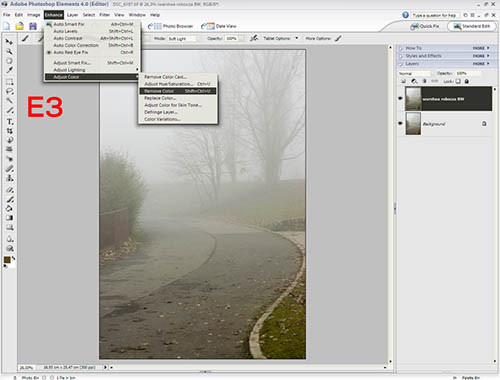Screen dimensions: 500x380
Task: Open brush Mode dropdown showing Soft Light
Action: (x=182, y=39)
